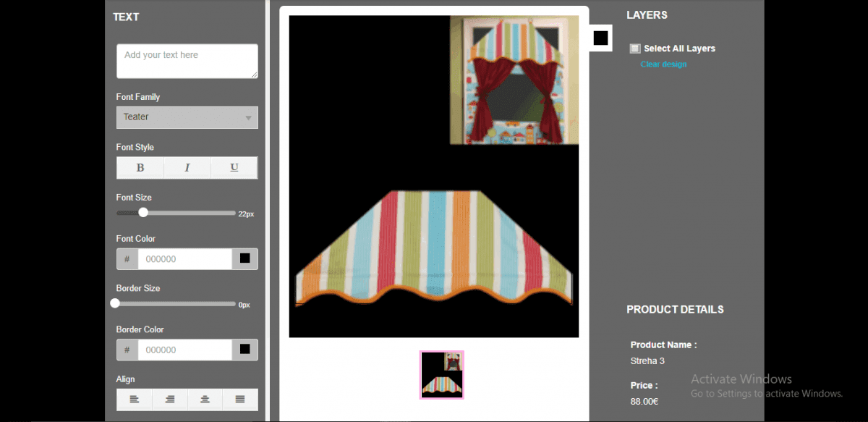The height and width of the screenshot is (422, 868).
Task: Click the 'Add your text here' box
Action: [187, 62]
